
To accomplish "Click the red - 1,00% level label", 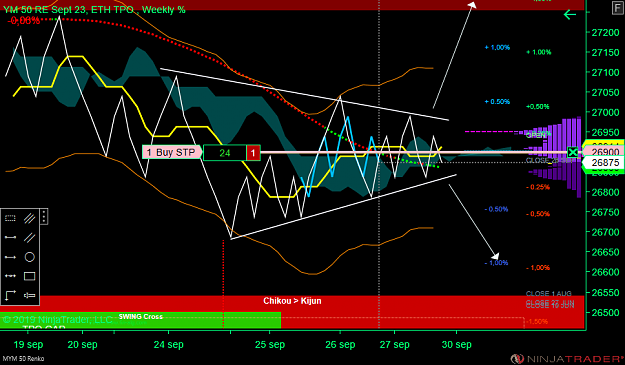I will tap(538, 268).
